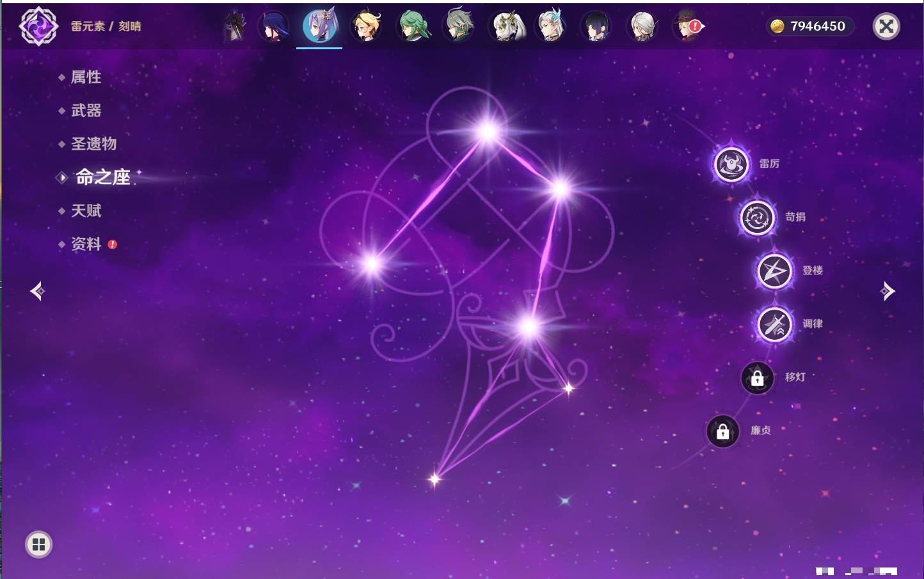Open the 调律 constellation node
Screen dimensions: 924x579
[x=774, y=324]
